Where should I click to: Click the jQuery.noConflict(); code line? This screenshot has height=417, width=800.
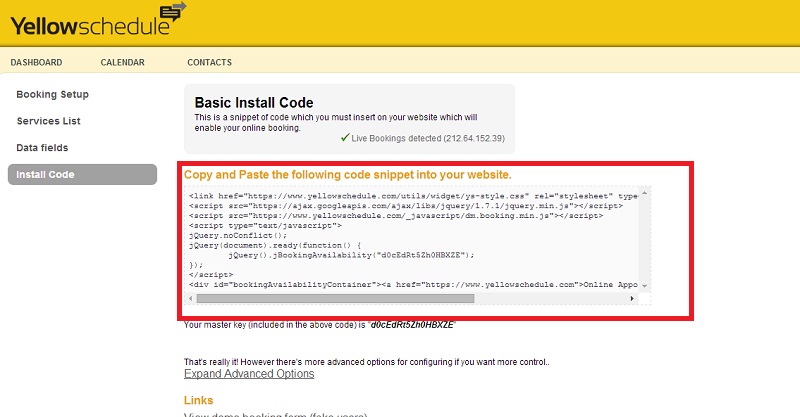pyautogui.click(x=238, y=235)
